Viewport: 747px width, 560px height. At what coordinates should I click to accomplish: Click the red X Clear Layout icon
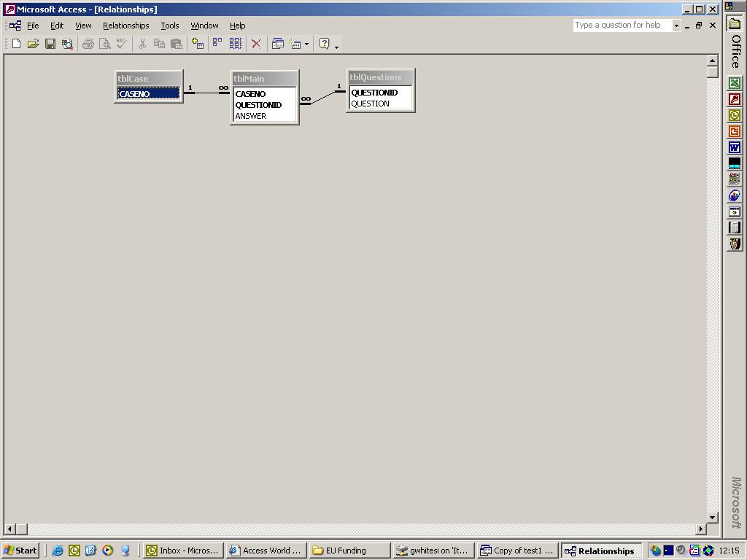tap(256, 44)
